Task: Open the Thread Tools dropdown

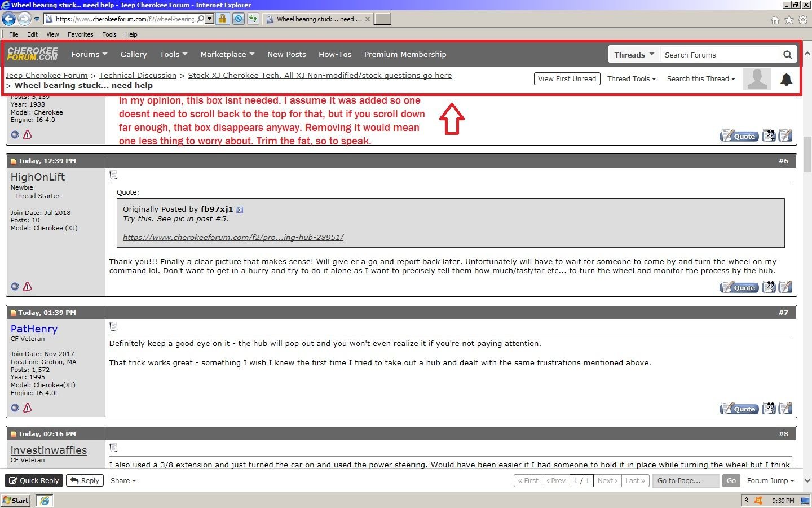Action: (x=631, y=79)
